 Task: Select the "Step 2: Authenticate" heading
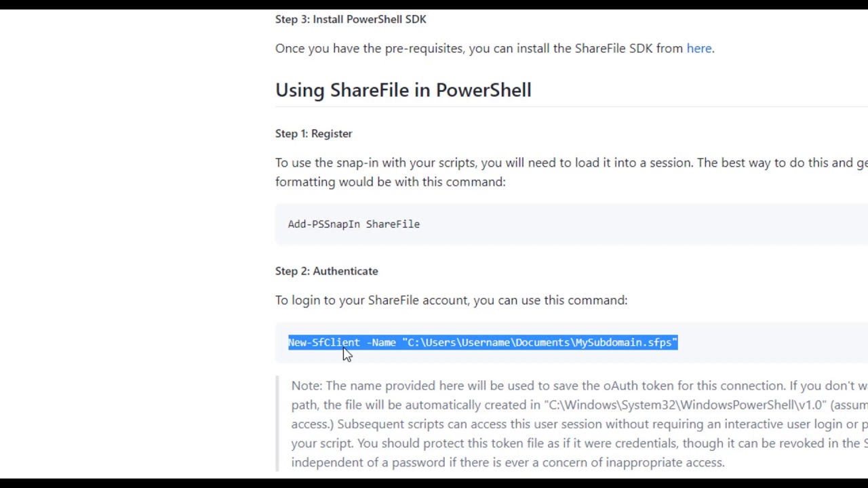pos(326,271)
